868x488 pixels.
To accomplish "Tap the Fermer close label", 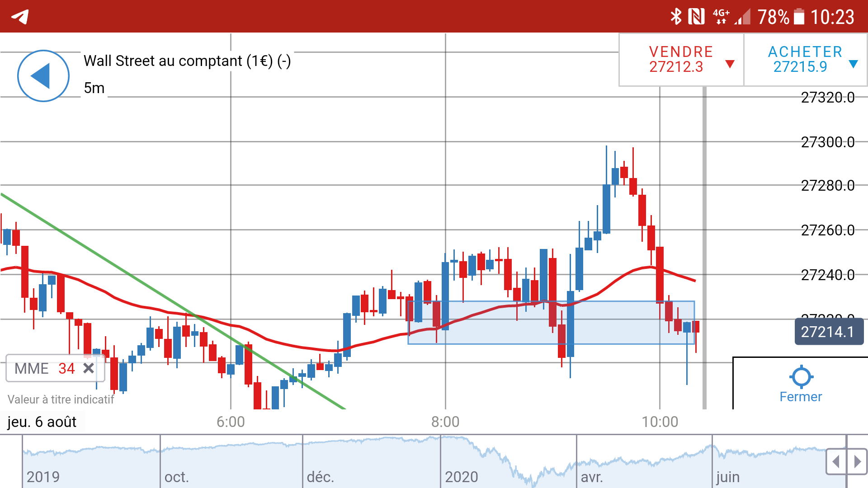I will tap(801, 397).
